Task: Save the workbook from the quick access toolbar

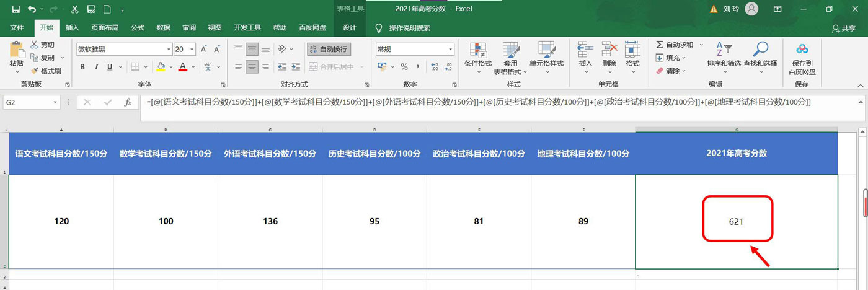Action: coord(15,9)
